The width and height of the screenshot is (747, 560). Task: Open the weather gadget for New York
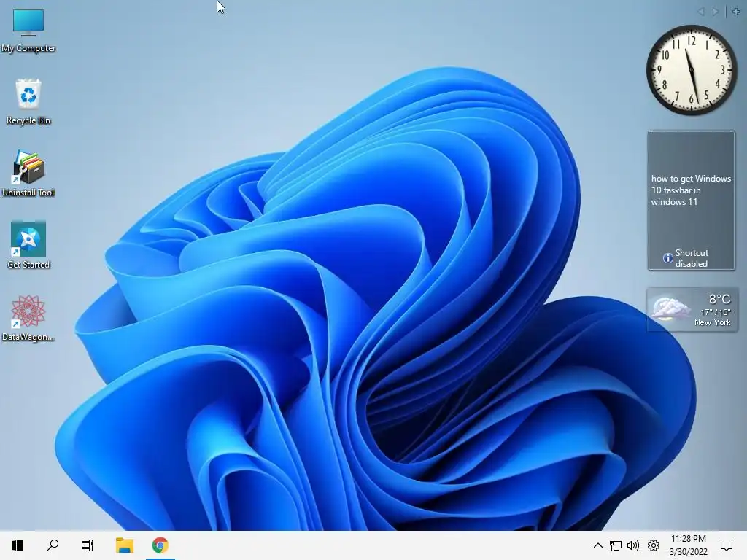click(692, 310)
